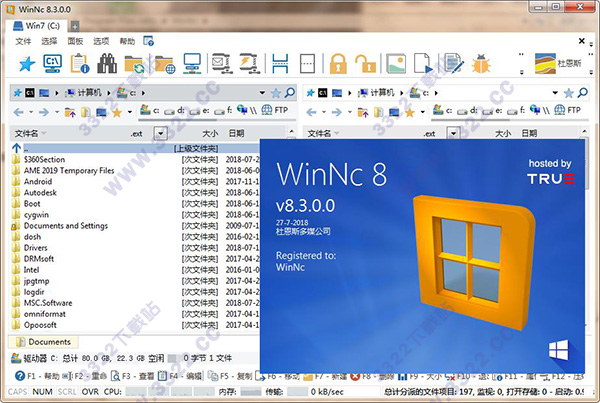Click the network computer toolbar icon

[192, 64]
